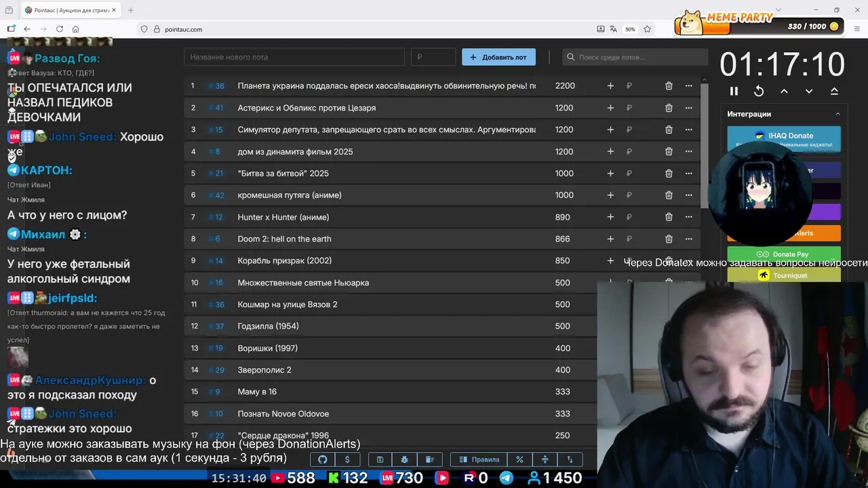Screen dimensions: 868x488
Task: Click the 90% zoom level indicator
Action: coord(630,29)
